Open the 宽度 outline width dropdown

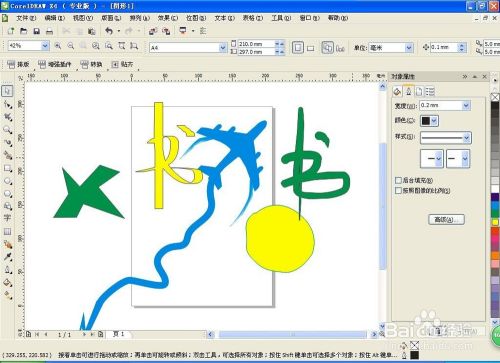(466, 105)
